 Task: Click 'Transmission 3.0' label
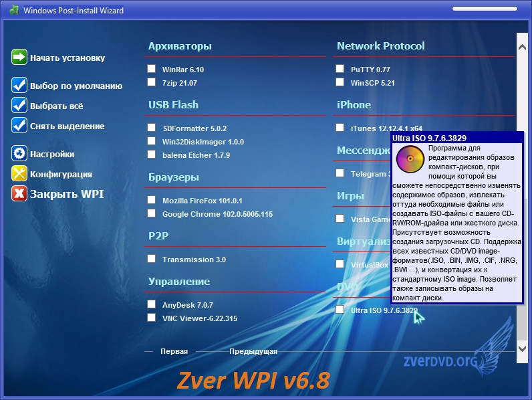[x=194, y=260]
